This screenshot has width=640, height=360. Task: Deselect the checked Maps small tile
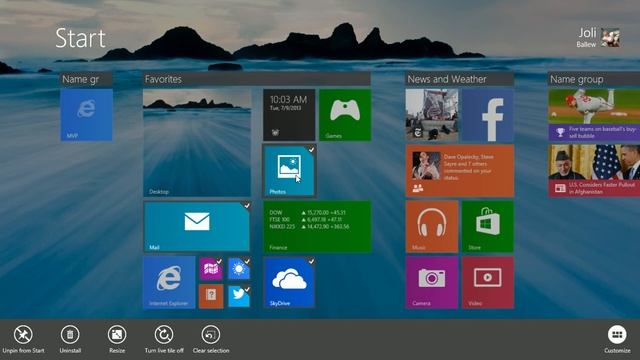tap(211, 269)
